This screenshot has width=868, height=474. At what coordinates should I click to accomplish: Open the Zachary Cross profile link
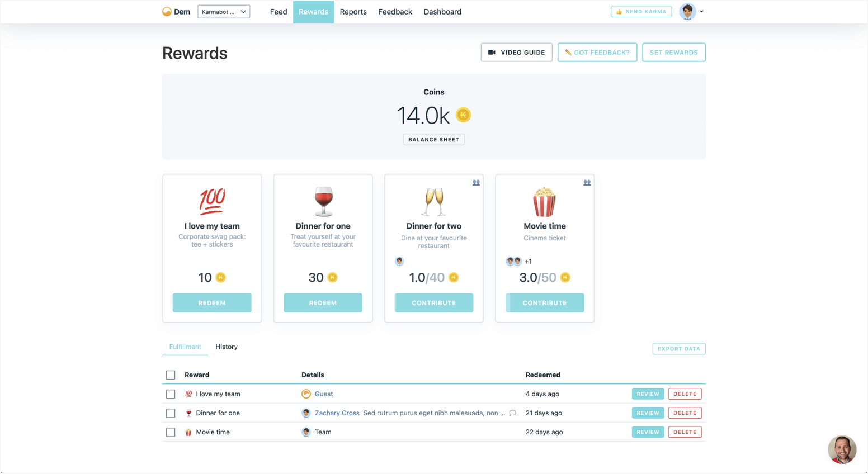point(337,413)
